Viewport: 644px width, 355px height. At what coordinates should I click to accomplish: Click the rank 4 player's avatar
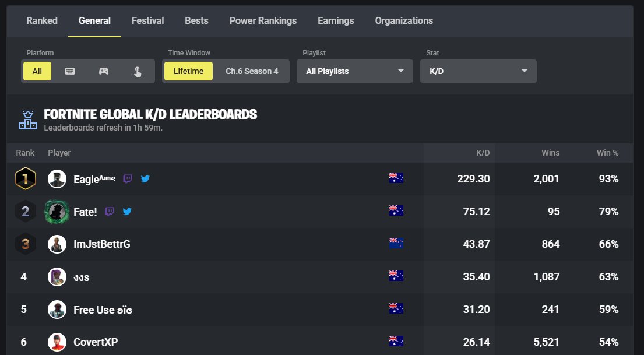pos(57,276)
